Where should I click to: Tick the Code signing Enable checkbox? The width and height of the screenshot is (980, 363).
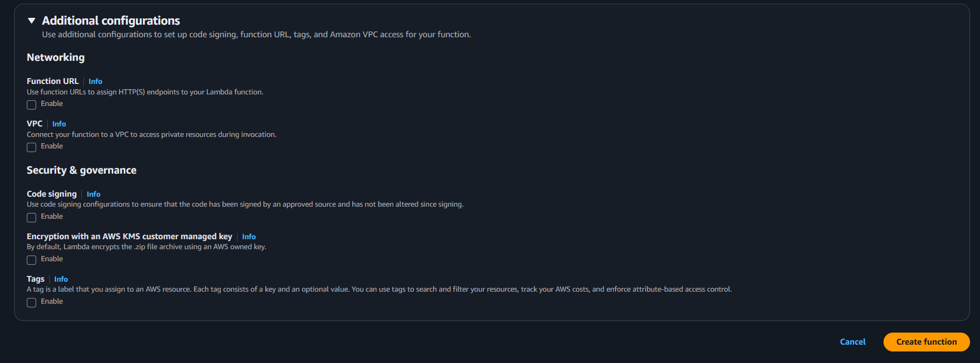[31, 218]
